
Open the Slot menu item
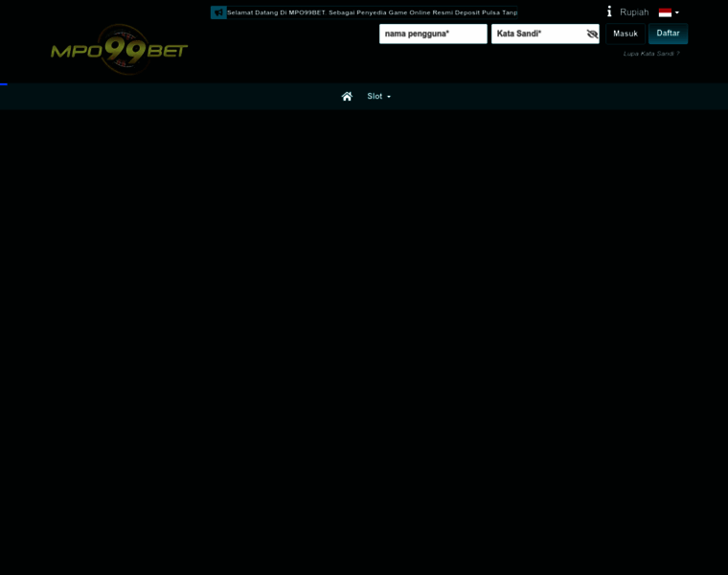click(375, 96)
